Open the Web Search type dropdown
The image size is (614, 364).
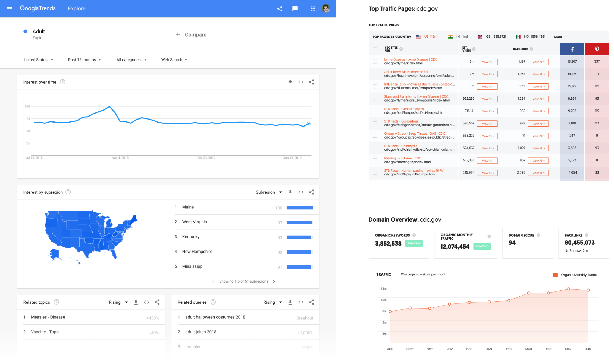tap(174, 60)
